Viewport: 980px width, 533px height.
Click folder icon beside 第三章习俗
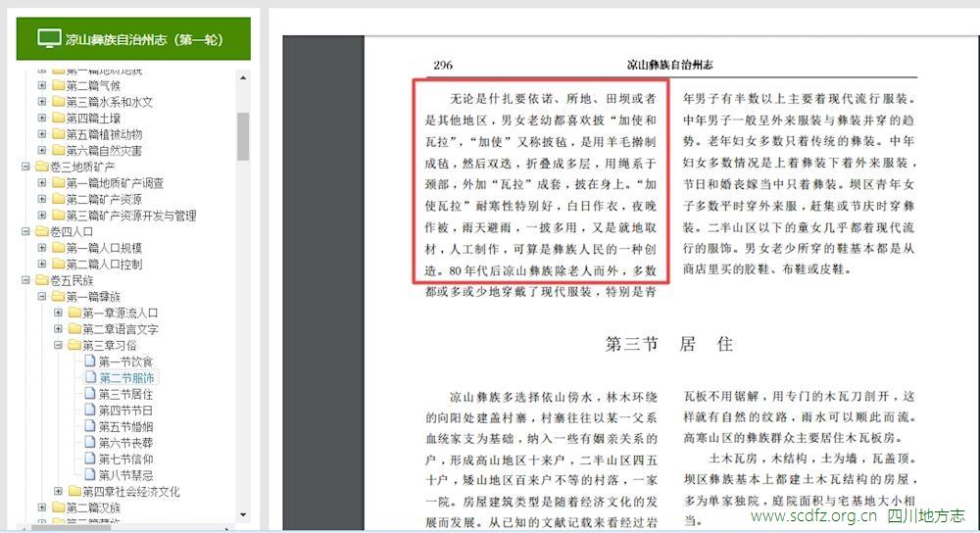75,345
